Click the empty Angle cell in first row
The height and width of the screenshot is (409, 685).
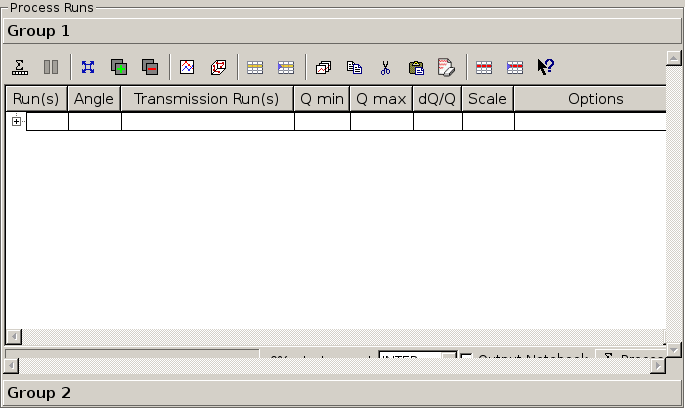pyautogui.click(x=95, y=121)
